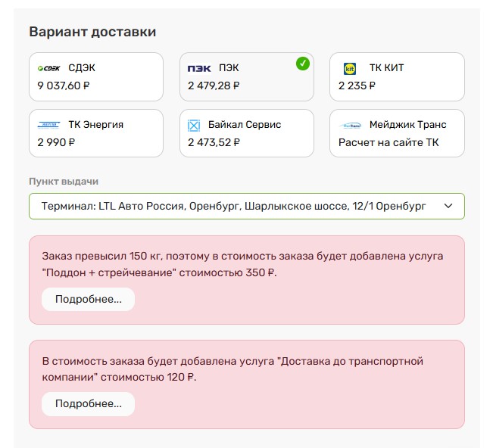The image size is (493, 448).
Task: Pick Байкал Сервис delivery option
Action: [247, 133]
